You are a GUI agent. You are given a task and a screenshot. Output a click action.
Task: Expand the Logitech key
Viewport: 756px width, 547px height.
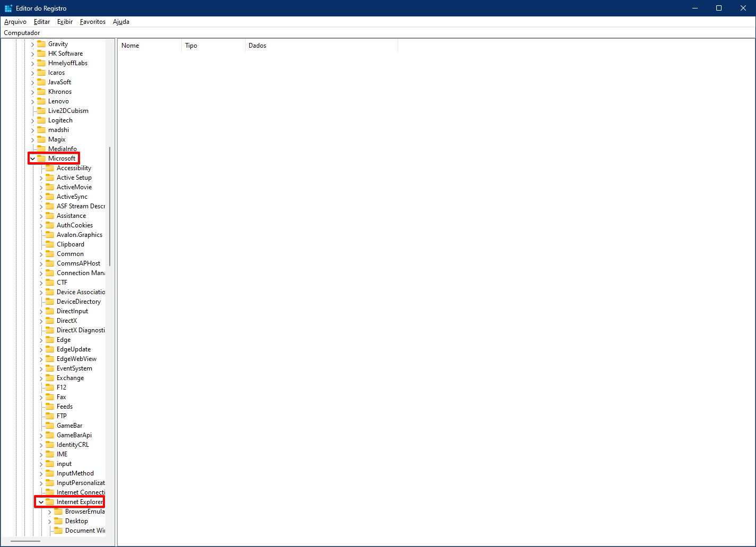coord(33,120)
